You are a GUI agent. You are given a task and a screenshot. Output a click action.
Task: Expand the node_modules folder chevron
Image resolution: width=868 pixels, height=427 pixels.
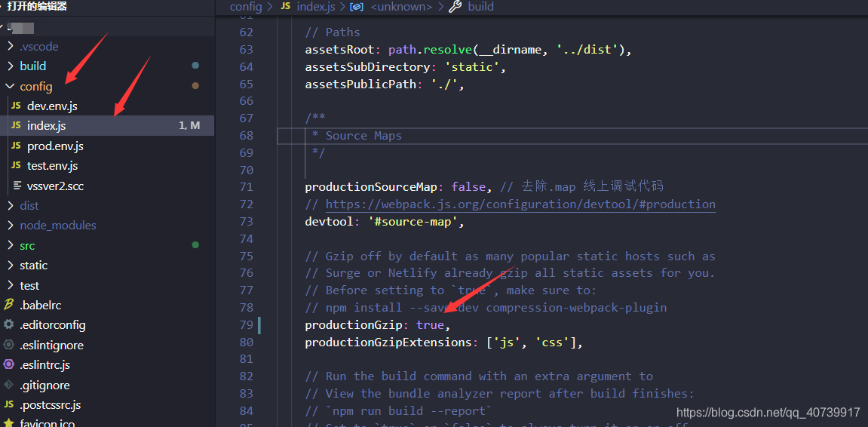10,226
